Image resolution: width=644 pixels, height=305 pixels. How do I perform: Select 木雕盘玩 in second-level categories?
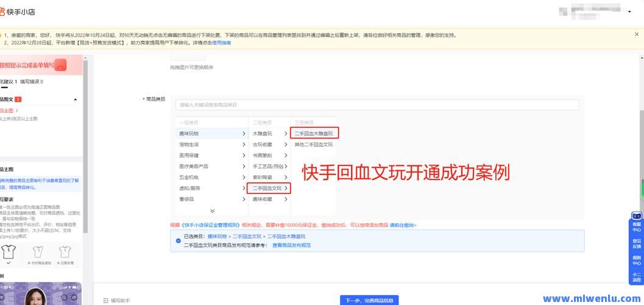click(263, 134)
